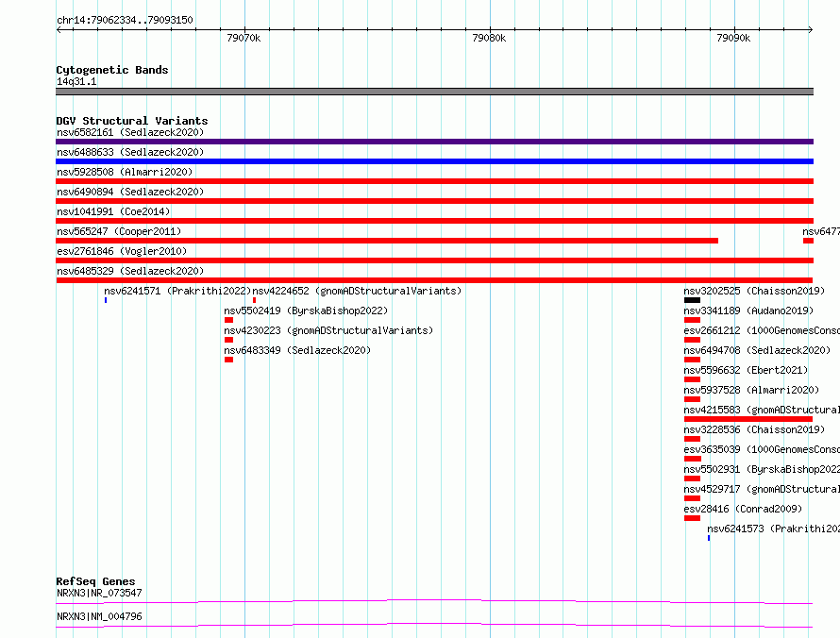Click the nsv1041991 (Coe2014) label
The height and width of the screenshot is (638, 840).
pos(113,211)
